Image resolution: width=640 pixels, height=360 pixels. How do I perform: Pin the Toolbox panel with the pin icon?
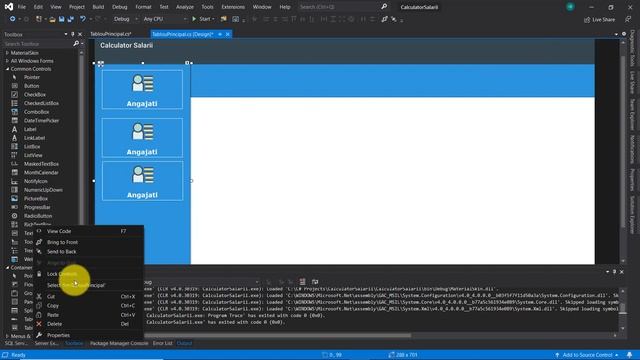pyautogui.click(x=73, y=34)
